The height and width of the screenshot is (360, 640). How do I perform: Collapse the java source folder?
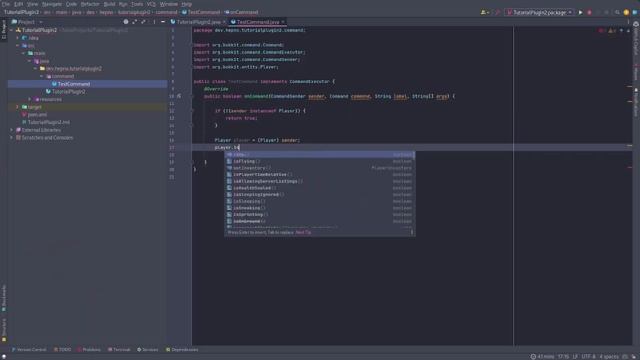tap(29, 61)
